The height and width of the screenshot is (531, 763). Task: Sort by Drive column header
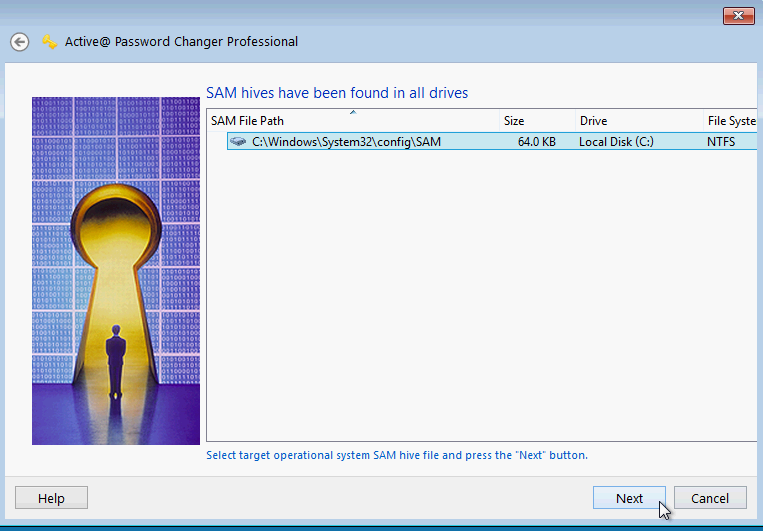(x=639, y=120)
